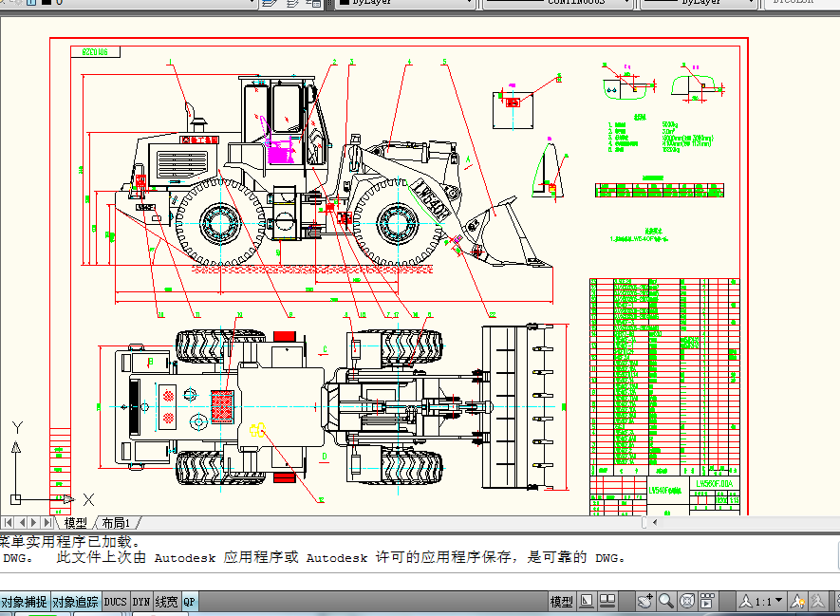Click the left arrow of the horizontal scrollbar
The image size is (840, 616).
[x=655, y=522]
